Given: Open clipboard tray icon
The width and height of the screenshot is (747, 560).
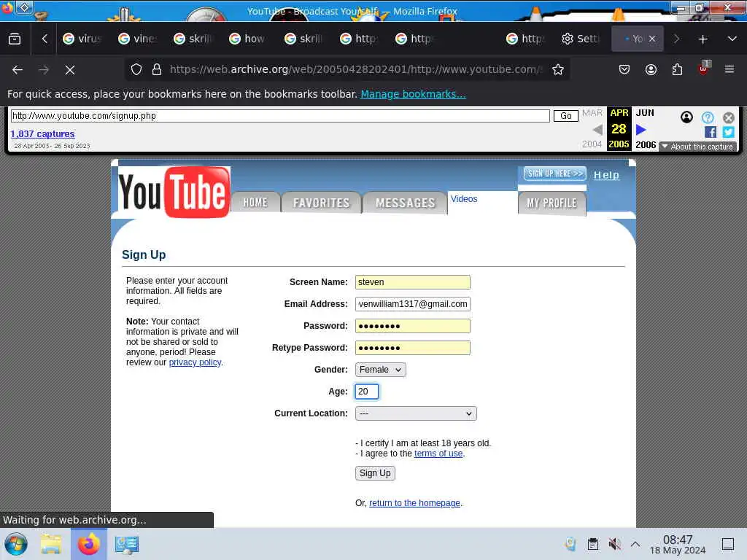Looking at the screenshot, I should 592,544.
